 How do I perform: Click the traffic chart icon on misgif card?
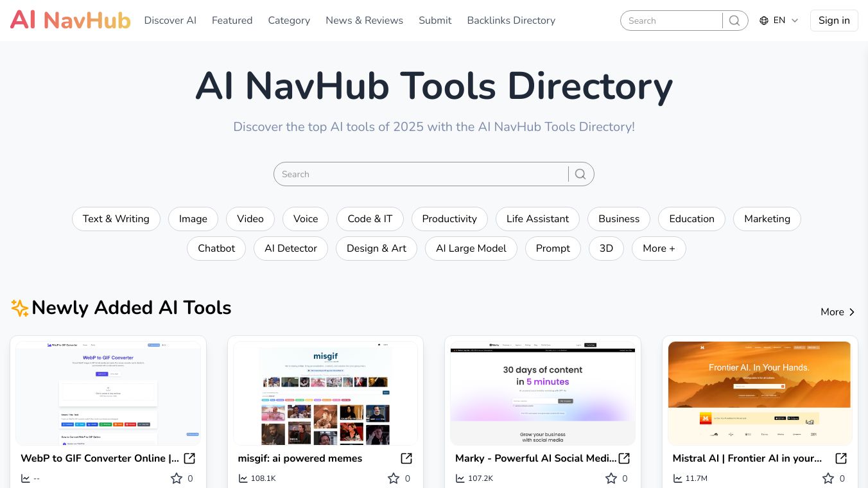pos(243,478)
